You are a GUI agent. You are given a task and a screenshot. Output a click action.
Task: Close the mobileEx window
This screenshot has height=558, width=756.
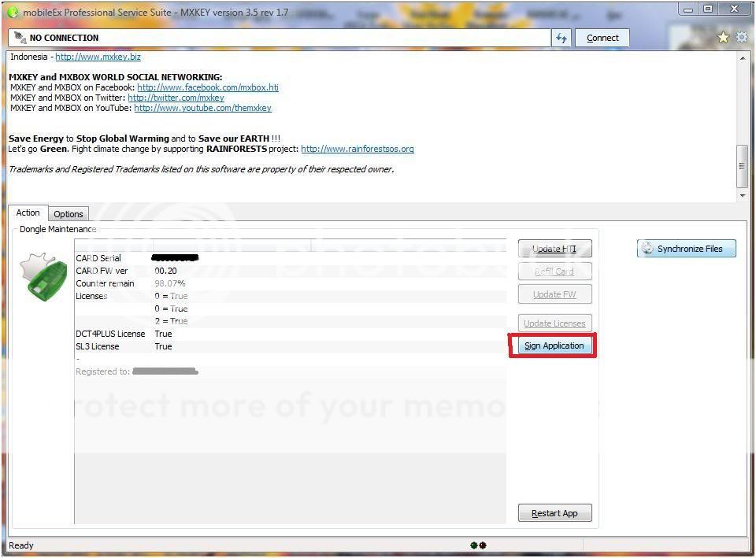(734, 9)
